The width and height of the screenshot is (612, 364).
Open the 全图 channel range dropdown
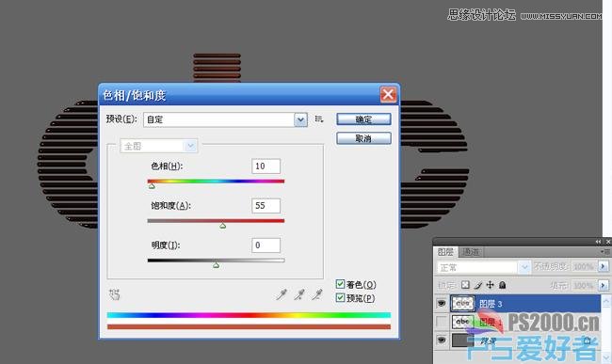click(x=190, y=146)
